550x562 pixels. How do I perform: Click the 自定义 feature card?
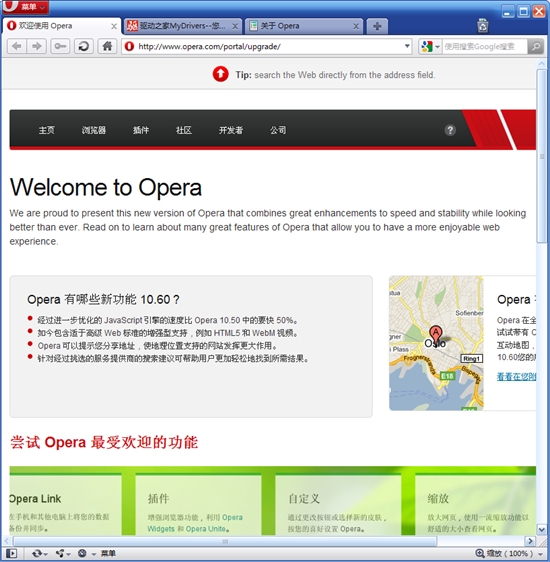pos(338,505)
